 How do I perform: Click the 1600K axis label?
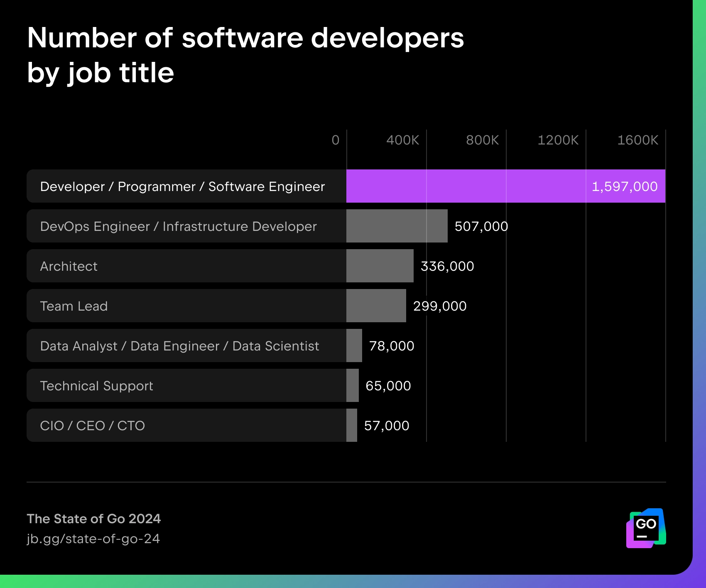[x=638, y=140]
